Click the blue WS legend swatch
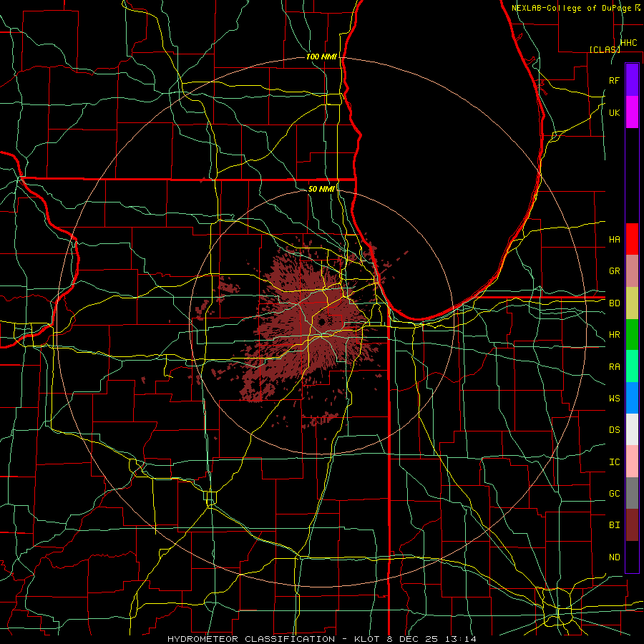This screenshot has height=644, width=644. [632, 398]
